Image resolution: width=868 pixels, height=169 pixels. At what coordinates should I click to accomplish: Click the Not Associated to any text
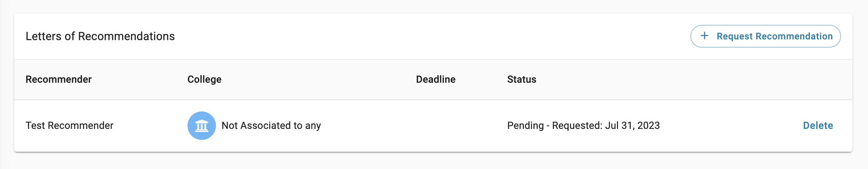pyautogui.click(x=271, y=125)
